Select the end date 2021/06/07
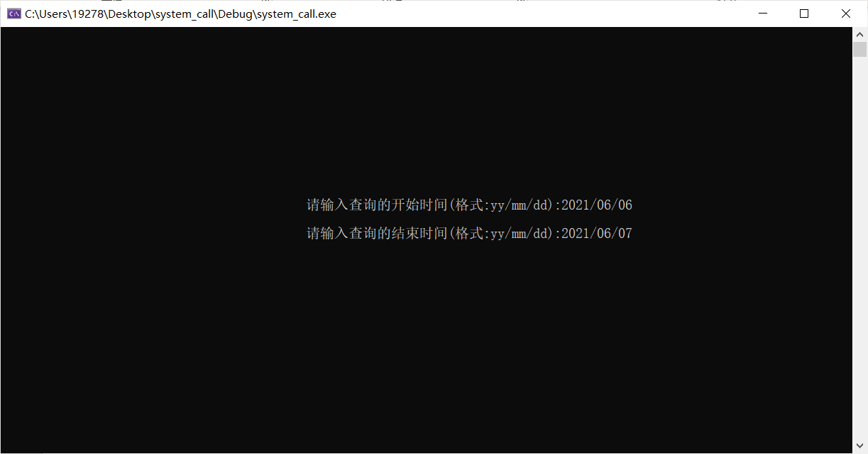 tap(597, 233)
